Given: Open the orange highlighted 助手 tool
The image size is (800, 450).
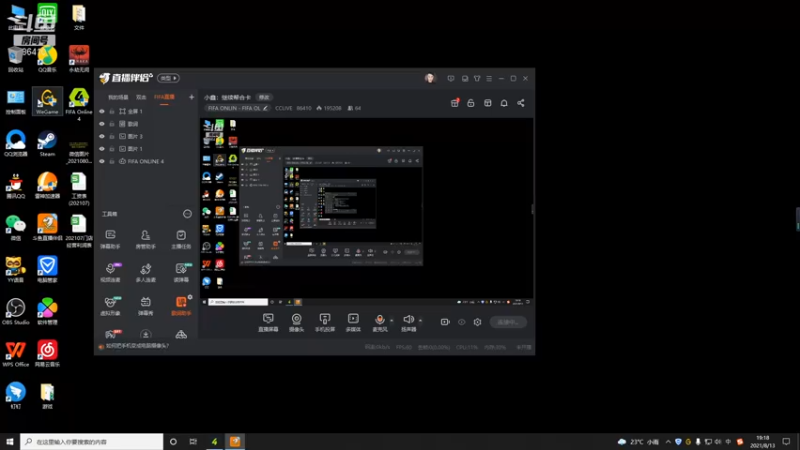Looking at the screenshot, I should tap(181, 306).
